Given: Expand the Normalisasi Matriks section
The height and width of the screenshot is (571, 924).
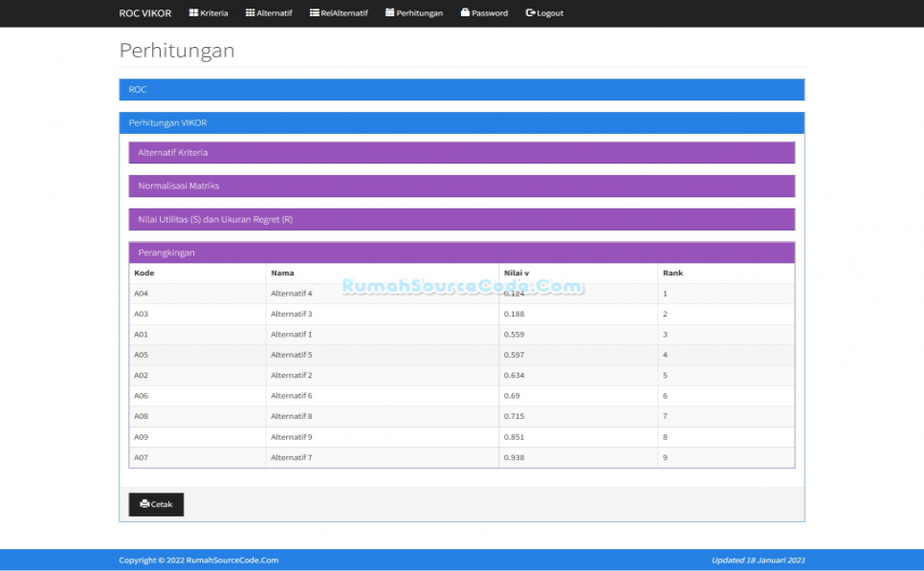Looking at the screenshot, I should click(x=462, y=186).
